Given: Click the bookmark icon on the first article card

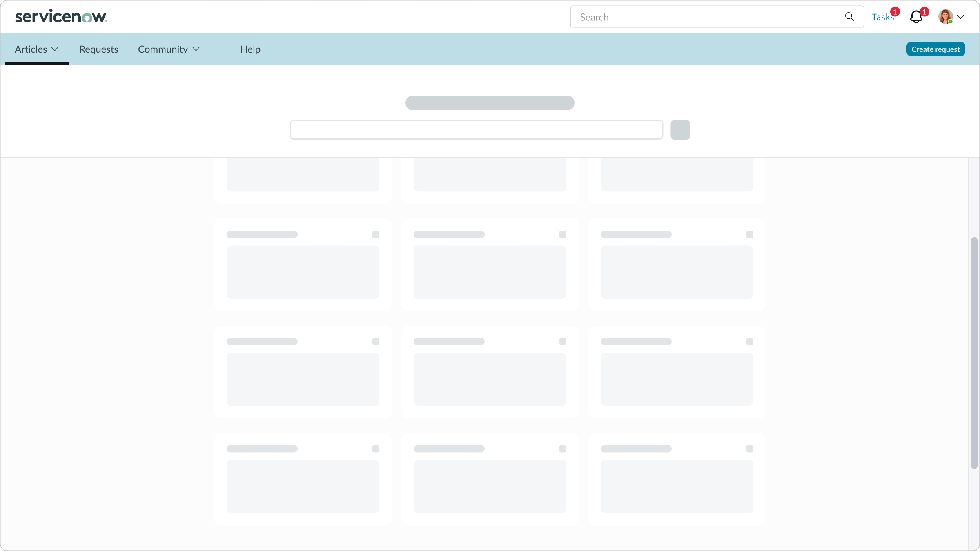Looking at the screenshot, I should click(x=376, y=234).
